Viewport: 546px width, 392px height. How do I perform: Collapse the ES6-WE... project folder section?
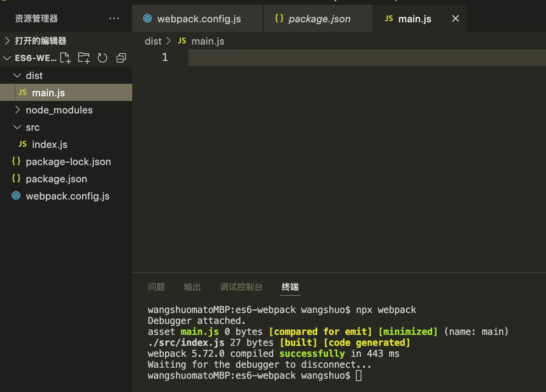[x=7, y=58]
